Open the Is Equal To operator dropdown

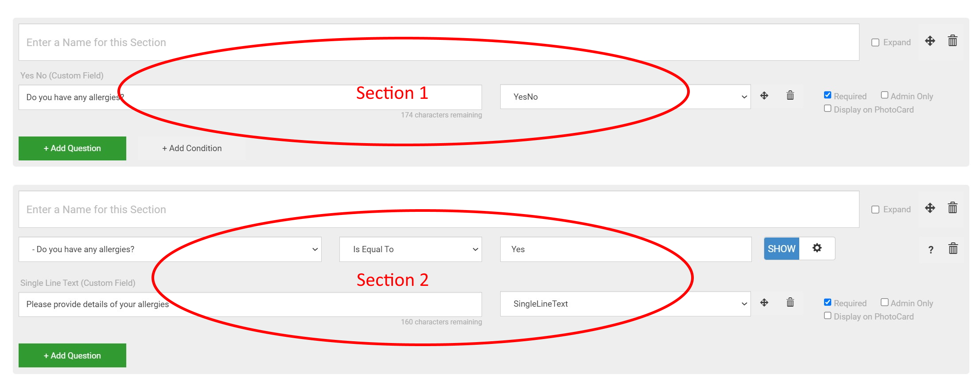click(410, 250)
